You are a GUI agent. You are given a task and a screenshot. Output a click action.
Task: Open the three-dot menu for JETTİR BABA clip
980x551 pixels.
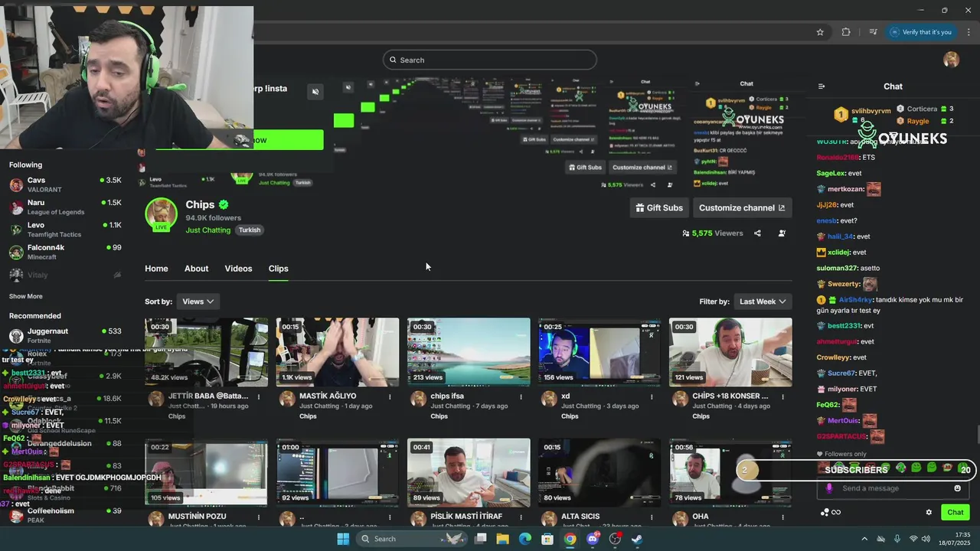[x=259, y=396]
